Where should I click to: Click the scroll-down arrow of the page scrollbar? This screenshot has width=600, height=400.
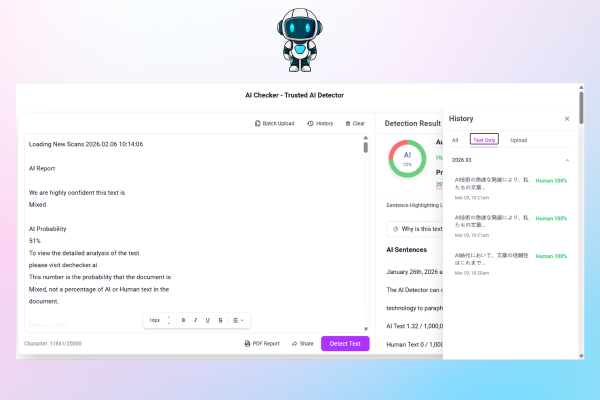click(581, 356)
